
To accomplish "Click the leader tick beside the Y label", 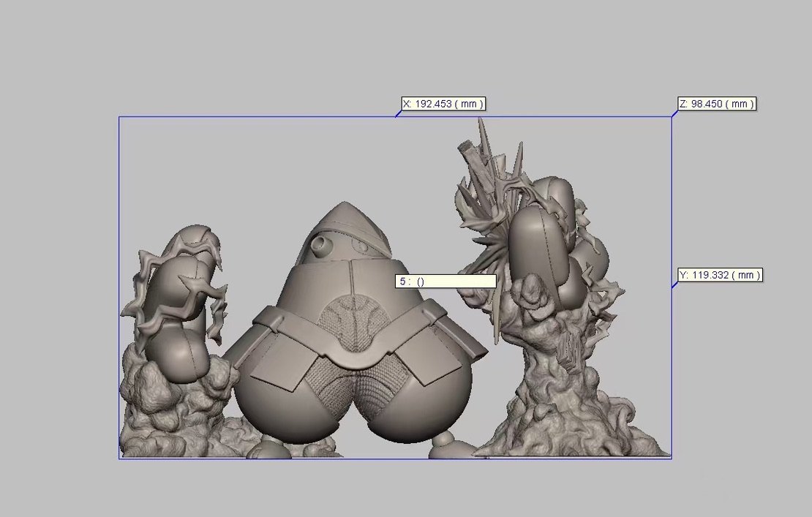I will pyautogui.click(x=674, y=283).
